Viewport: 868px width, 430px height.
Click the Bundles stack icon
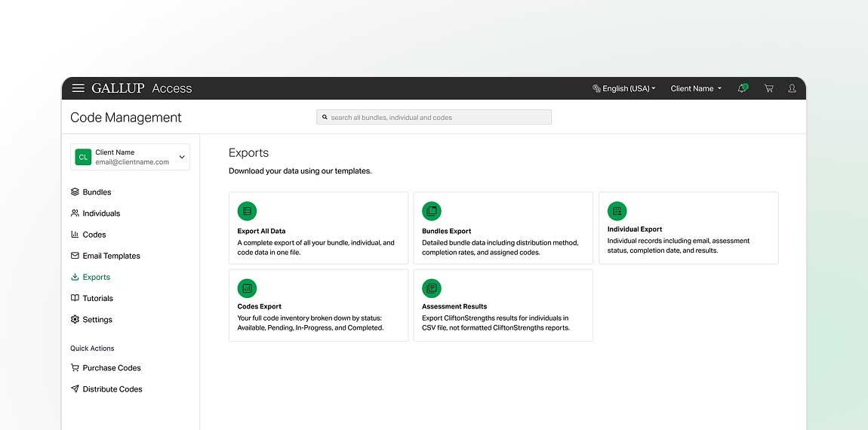click(75, 192)
